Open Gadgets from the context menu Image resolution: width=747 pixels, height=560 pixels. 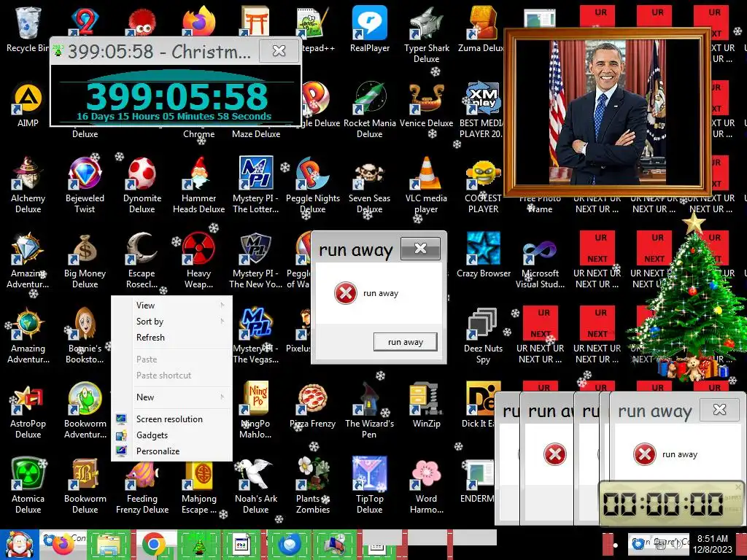coord(171,435)
